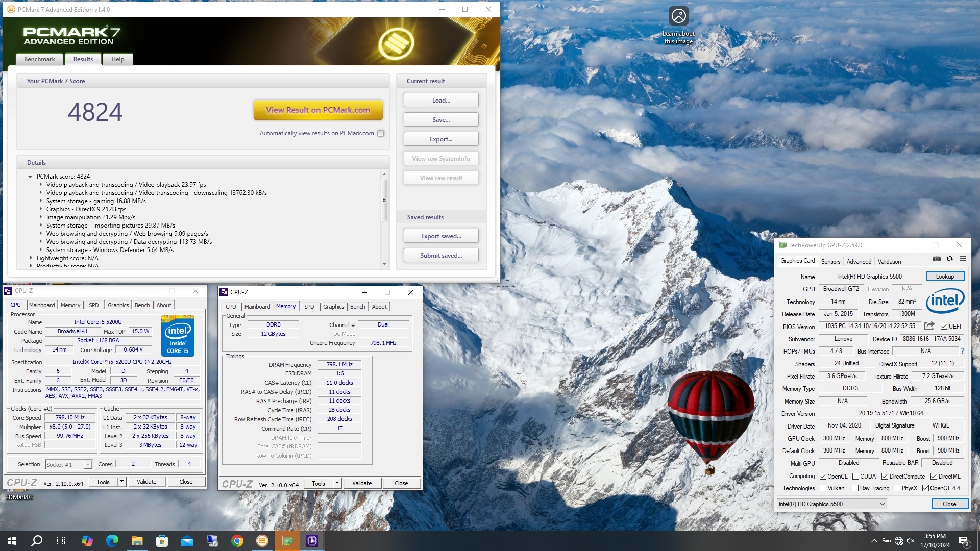Click 'Learn about this image' desktop icon
The height and width of the screenshot is (551, 980).
[x=678, y=26]
